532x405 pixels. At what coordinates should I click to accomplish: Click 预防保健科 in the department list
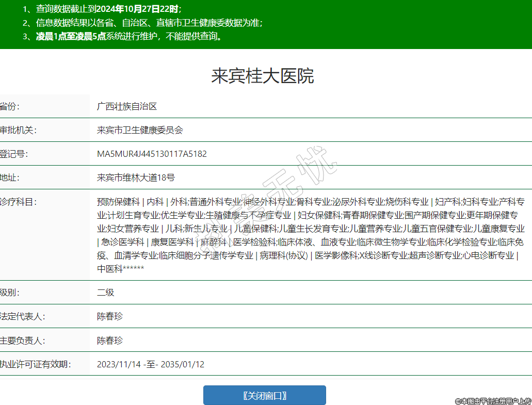tap(118, 202)
